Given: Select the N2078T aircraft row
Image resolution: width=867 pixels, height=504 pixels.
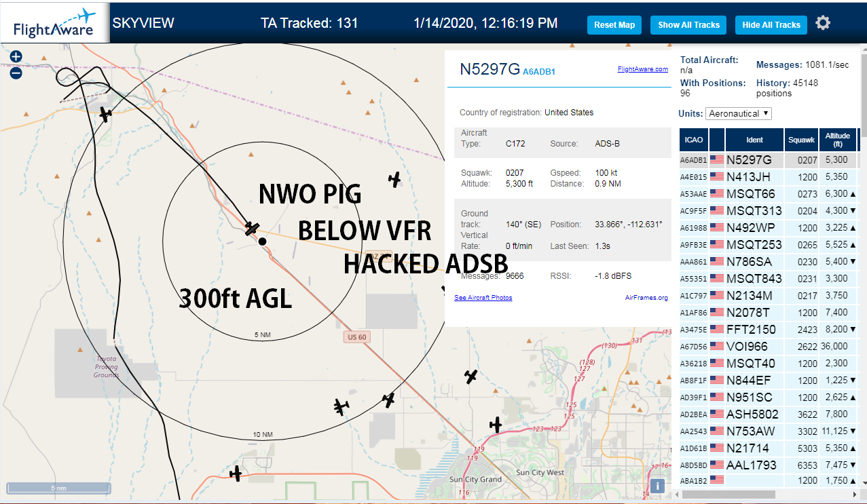Looking at the screenshot, I should (x=769, y=313).
